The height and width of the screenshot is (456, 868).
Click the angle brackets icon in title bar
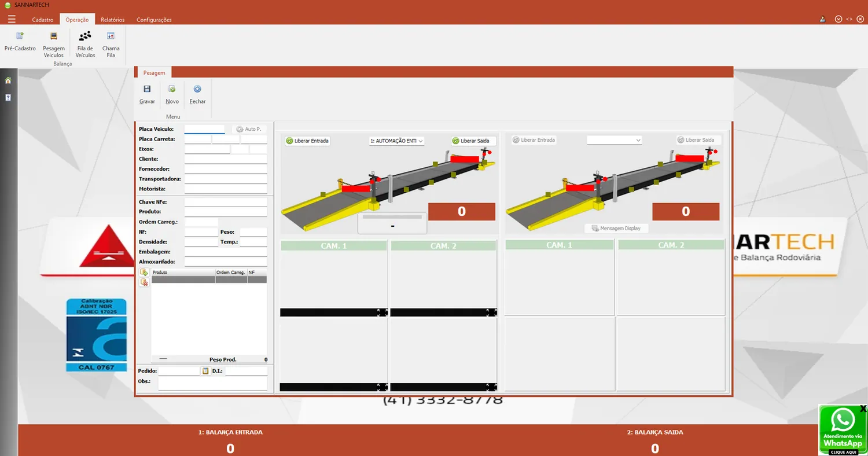click(849, 19)
